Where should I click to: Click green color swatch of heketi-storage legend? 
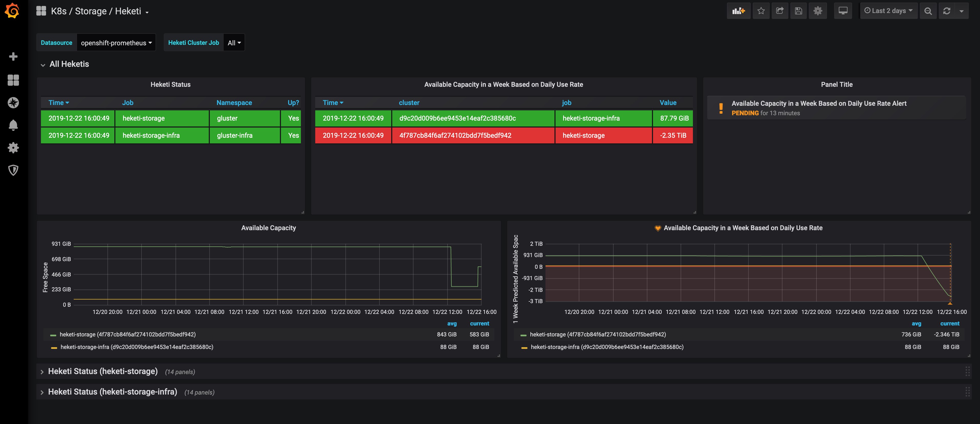(x=53, y=335)
